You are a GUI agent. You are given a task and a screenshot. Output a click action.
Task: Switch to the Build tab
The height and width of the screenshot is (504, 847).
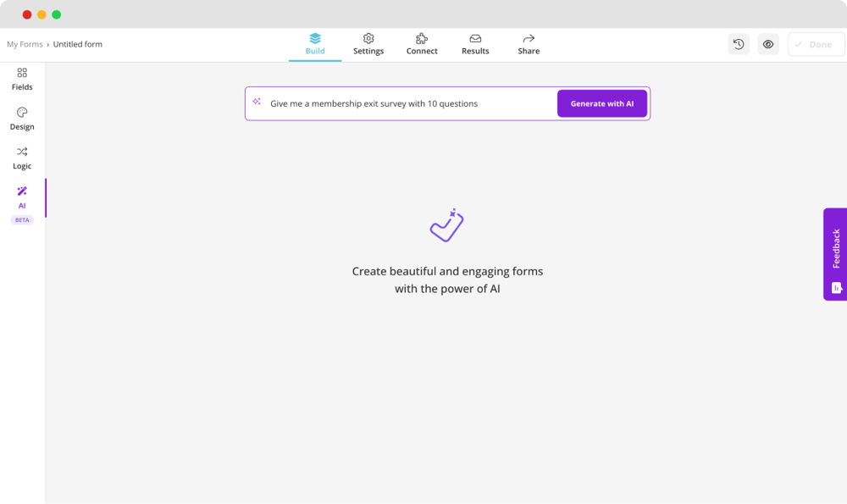(x=315, y=44)
